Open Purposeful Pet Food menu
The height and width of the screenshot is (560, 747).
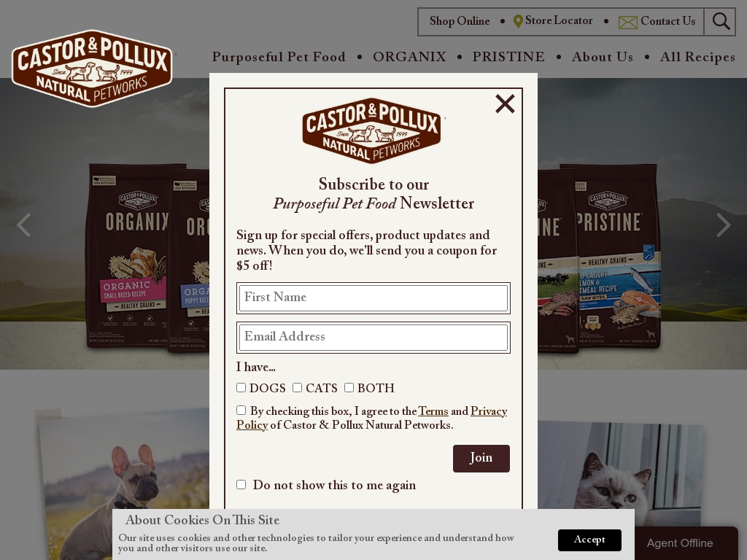(279, 57)
